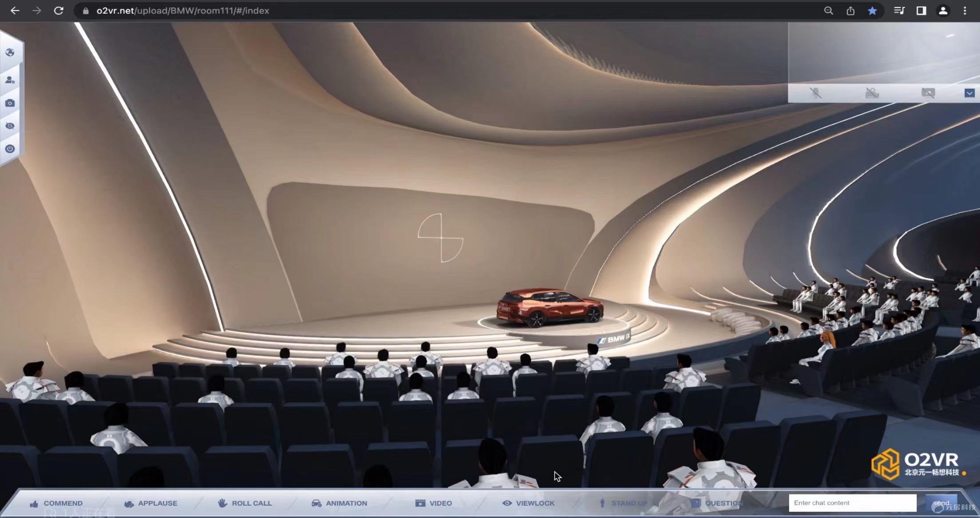View site info via the lock icon
This screenshot has height=518, width=980.
(86, 11)
